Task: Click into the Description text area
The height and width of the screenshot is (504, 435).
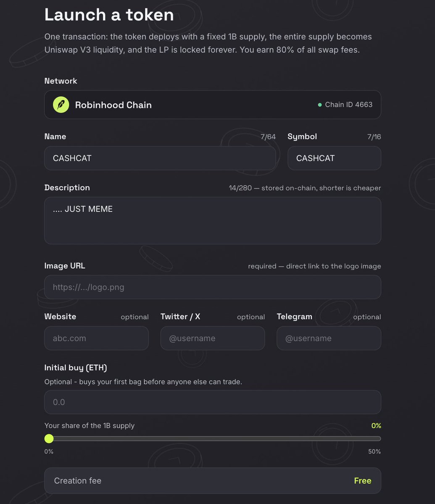Action: (213, 220)
